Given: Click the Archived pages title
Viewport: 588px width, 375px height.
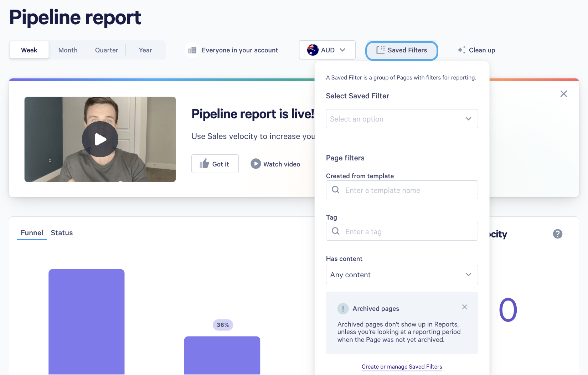Looking at the screenshot, I should [376, 309].
